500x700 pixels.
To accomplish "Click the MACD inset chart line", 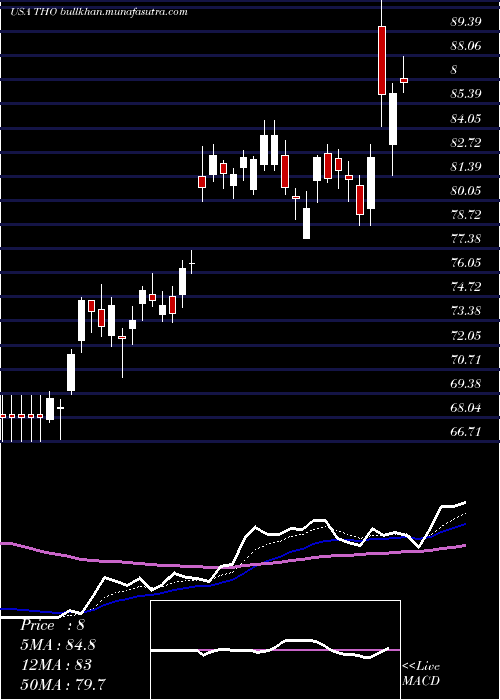I will [270, 650].
